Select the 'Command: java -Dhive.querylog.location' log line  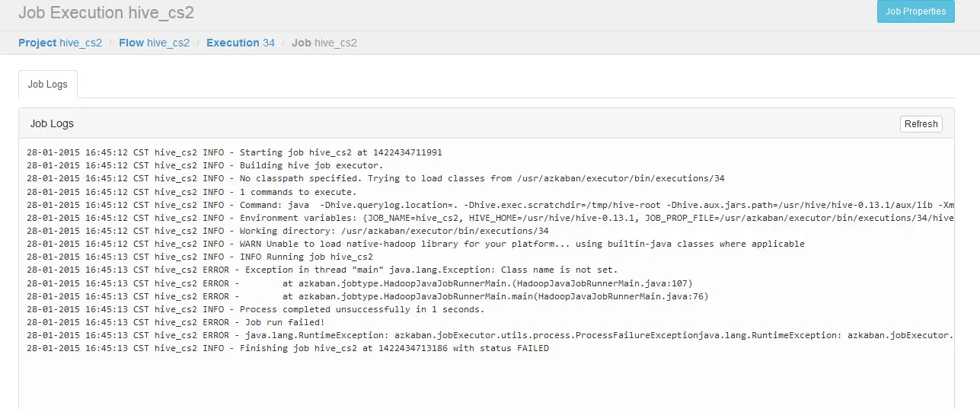tap(490, 205)
